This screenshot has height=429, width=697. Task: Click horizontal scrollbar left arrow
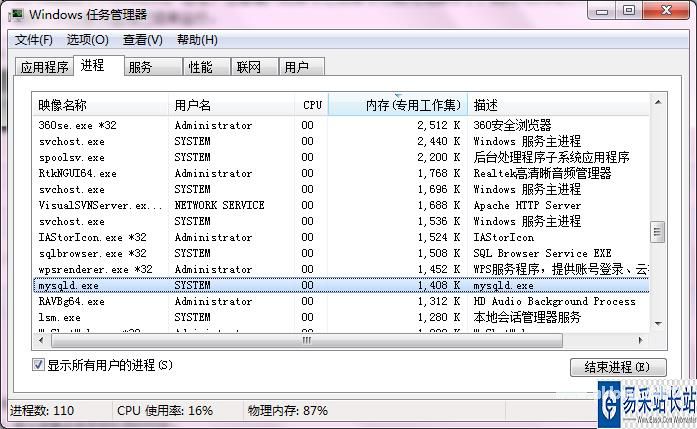click(x=41, y=341)
